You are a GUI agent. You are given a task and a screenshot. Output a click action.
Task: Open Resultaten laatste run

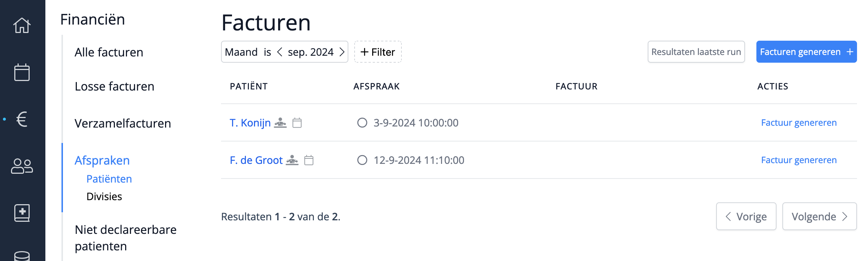(x=696, y=52)
